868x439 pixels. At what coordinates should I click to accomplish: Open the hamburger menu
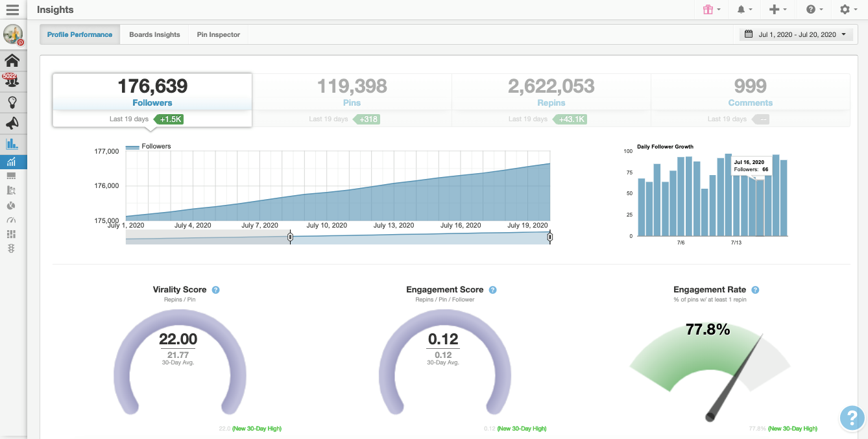point(12,10)
